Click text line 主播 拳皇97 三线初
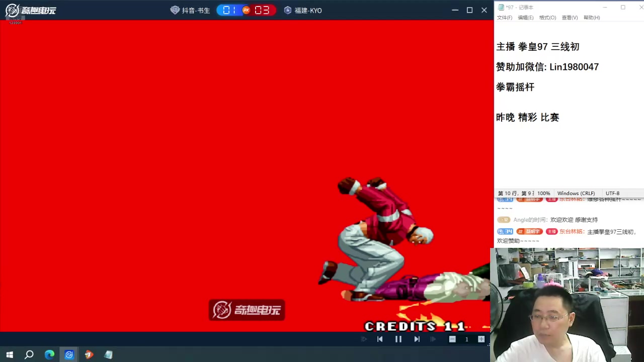Image resolution: width=644 pixels, height=362 pixels. point(538,47)
